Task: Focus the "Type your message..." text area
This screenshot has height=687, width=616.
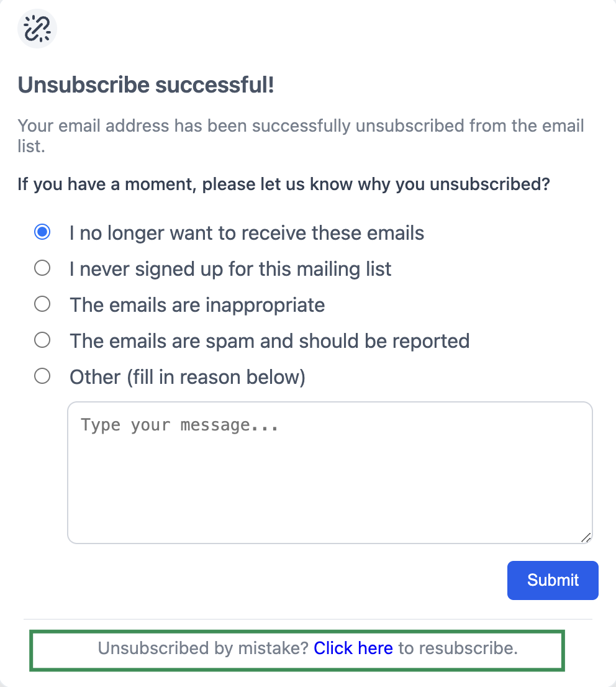Action: pyautogui.click(x=329, y=472)
